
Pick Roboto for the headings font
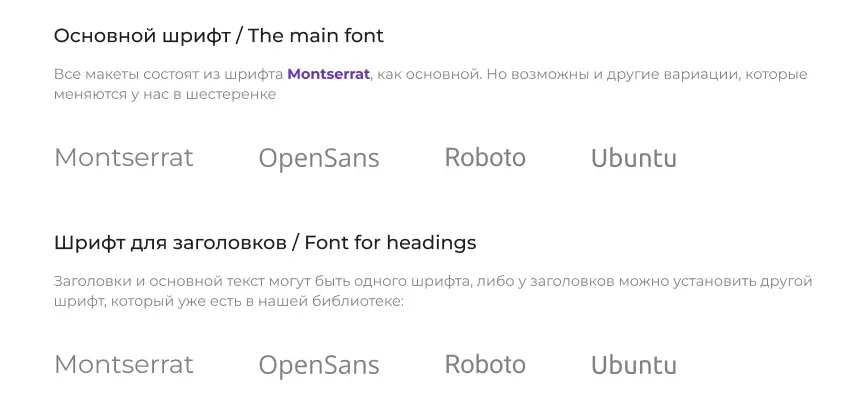pos(485,364)
